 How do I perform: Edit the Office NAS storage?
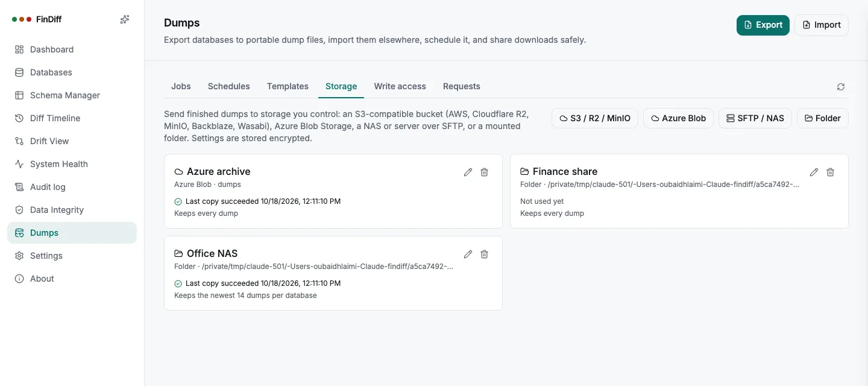click(468, 254)
